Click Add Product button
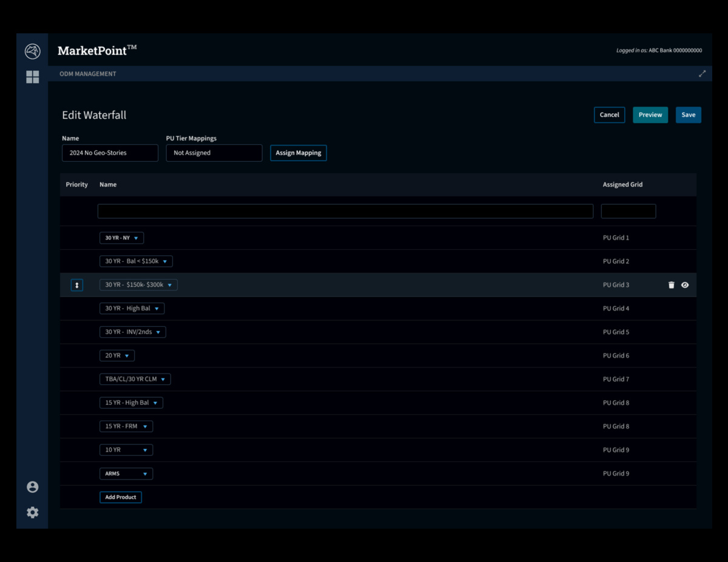Viewport: 728px width, 562px height. 121,498
